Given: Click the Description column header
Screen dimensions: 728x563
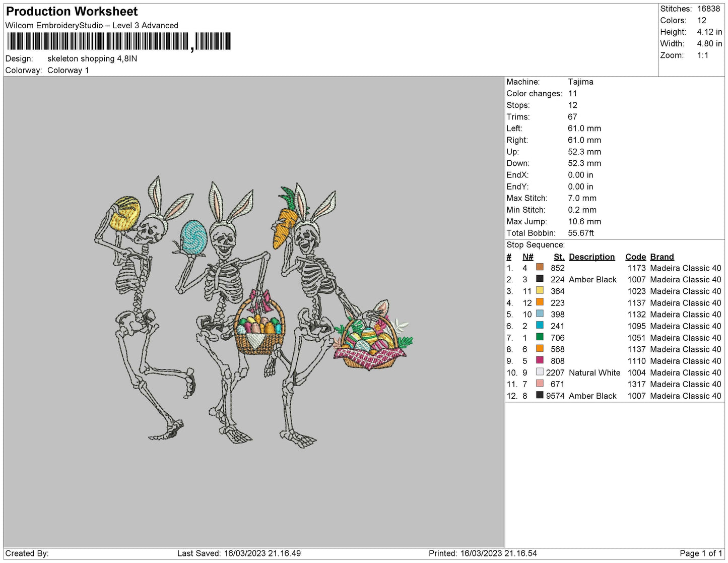Looking at the screenshot, I should 591,257.
